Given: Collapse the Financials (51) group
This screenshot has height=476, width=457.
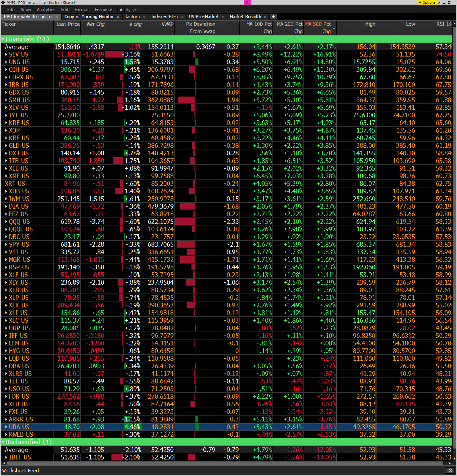Looking at the screenshot, I should pos(3,39).
